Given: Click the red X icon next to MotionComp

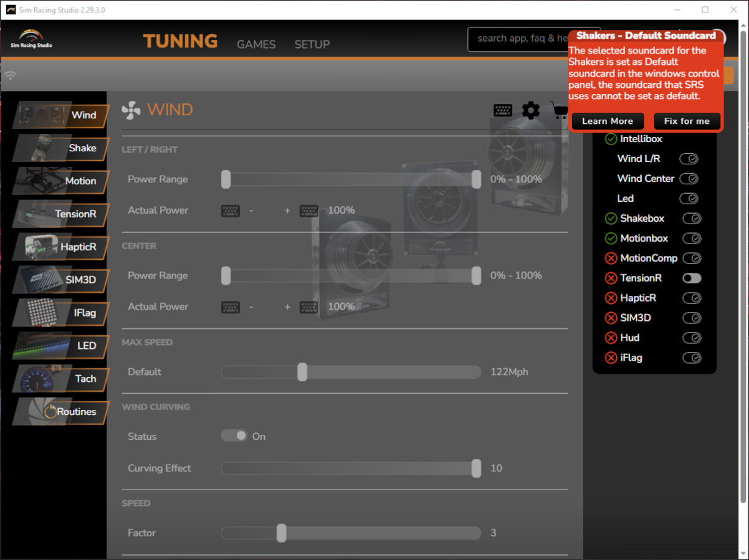Looking at the screenshot, I should (611, 259).
